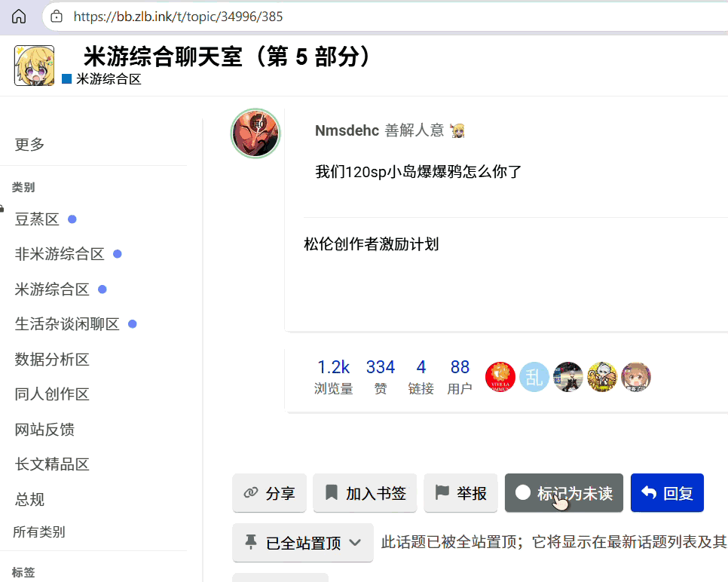Click the blonde-haired participant avatar
This screenshot has width=728, height=582.
tap(602, 377)
